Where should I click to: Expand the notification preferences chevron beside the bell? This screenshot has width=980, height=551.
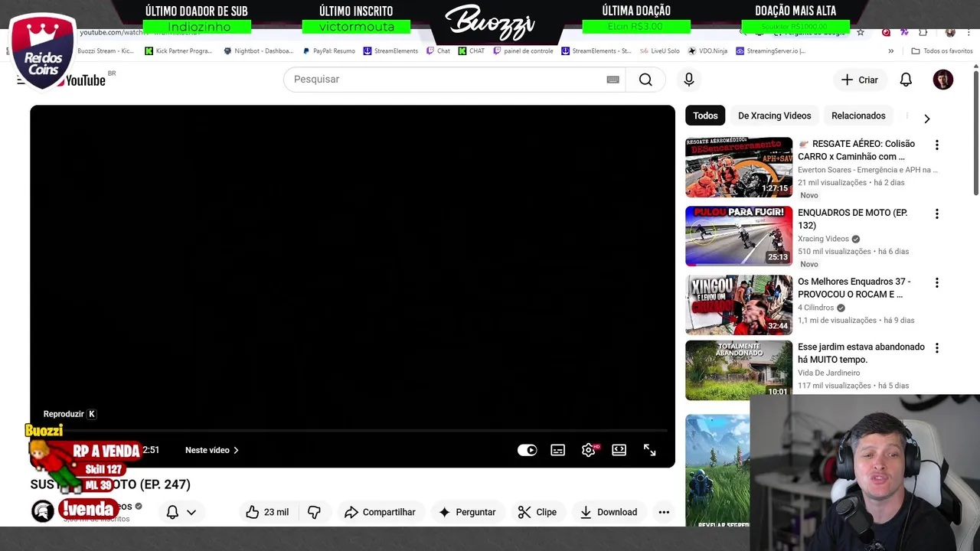pos(191,512)
